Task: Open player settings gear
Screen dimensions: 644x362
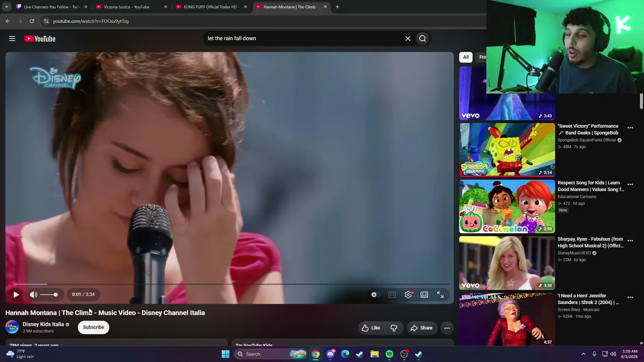Action: pos(408,295)
